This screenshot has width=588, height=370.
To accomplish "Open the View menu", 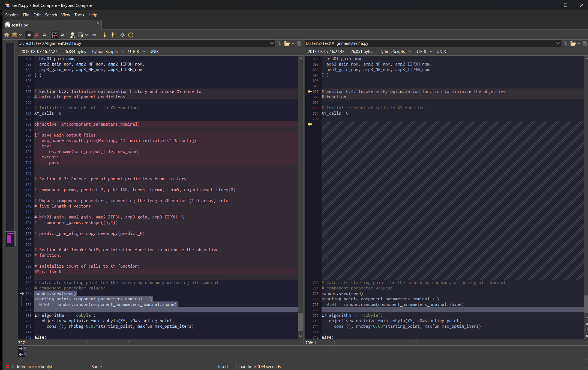I will click(65, 15).
